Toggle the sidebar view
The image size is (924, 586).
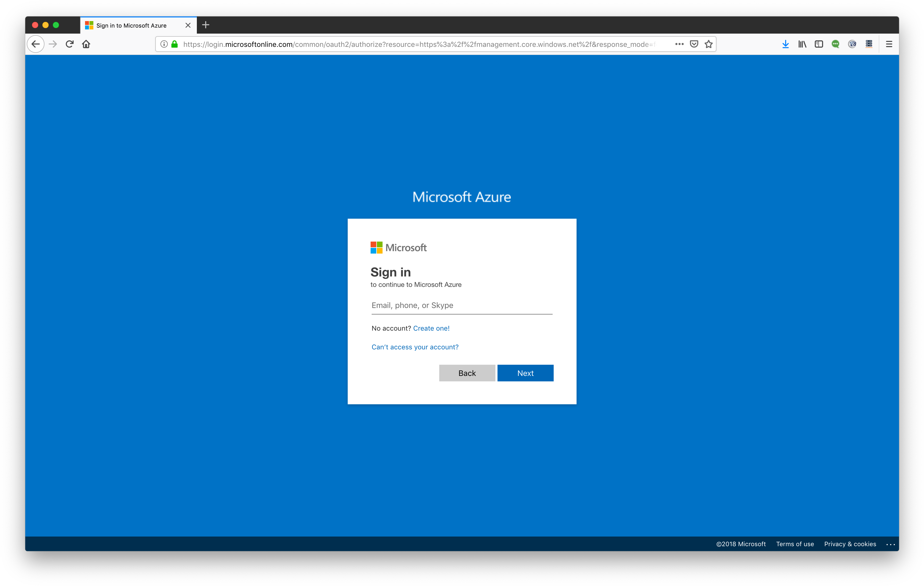pos(819,44)
